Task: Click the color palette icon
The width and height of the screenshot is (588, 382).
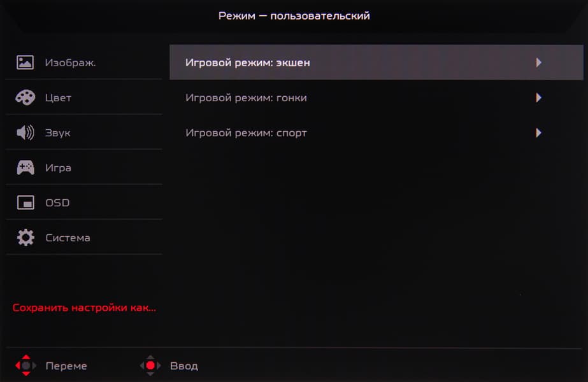Action: coord(25,97)
